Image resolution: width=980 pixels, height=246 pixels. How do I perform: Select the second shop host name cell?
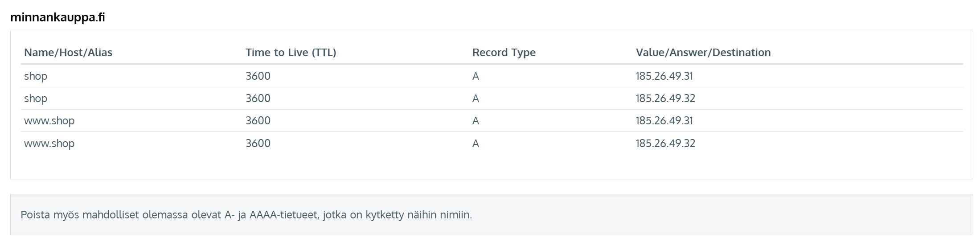coord(36,98)
